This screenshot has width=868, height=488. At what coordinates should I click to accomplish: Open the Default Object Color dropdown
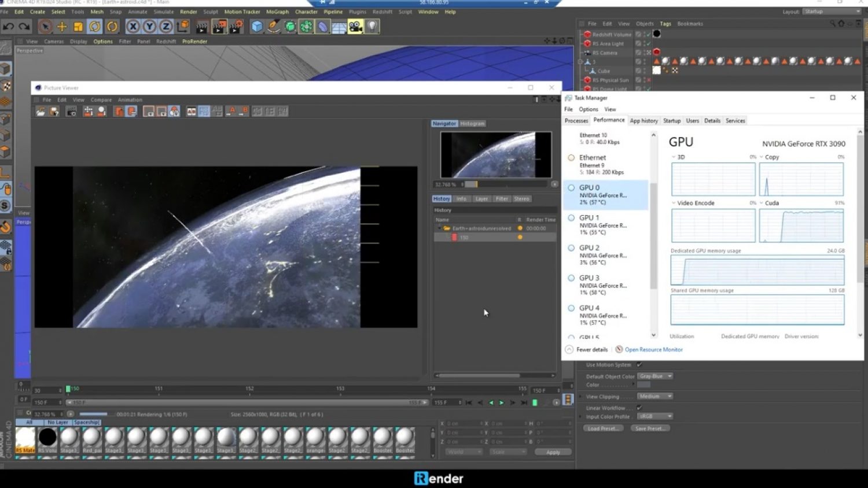656,376
